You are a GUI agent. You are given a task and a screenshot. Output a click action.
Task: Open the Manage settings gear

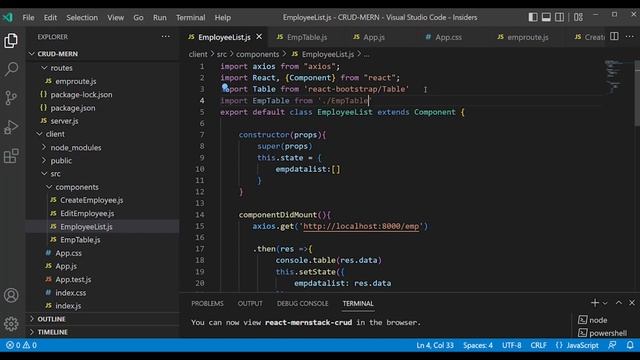pos(11,324)
